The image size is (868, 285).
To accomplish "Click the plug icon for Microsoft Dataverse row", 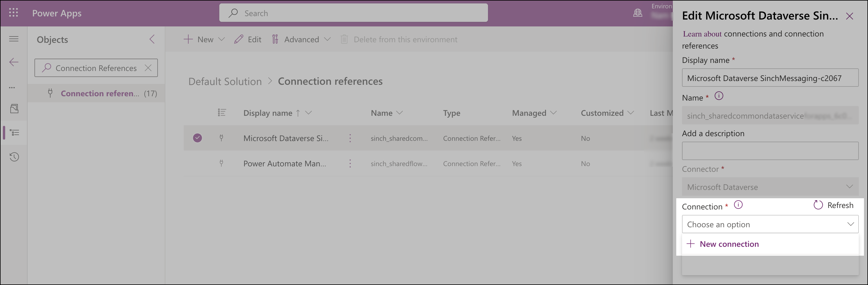I will (221, 138).
